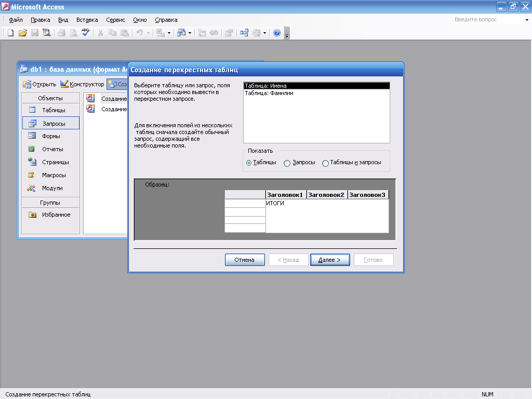532x399 pixels.
Task: Click the Готово button
Action: (374, 260)
